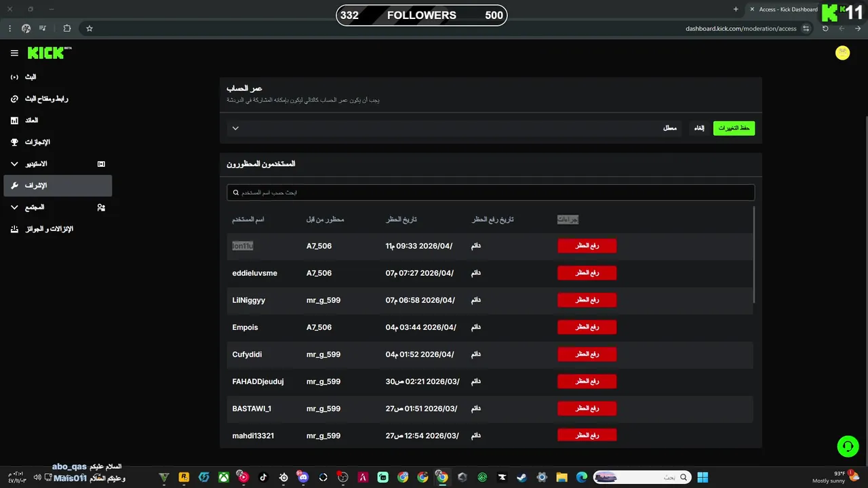Unban user eddieluvsme
Screen dimensions: 868x488
[587, 273]
